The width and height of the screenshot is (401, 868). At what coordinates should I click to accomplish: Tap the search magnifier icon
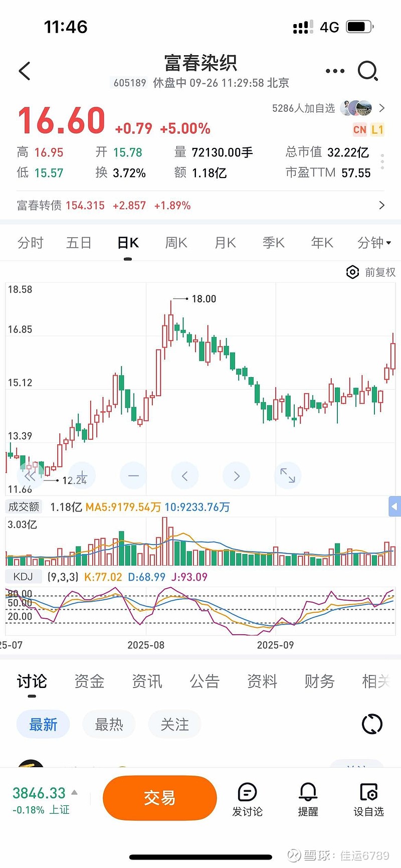[368, 71]
